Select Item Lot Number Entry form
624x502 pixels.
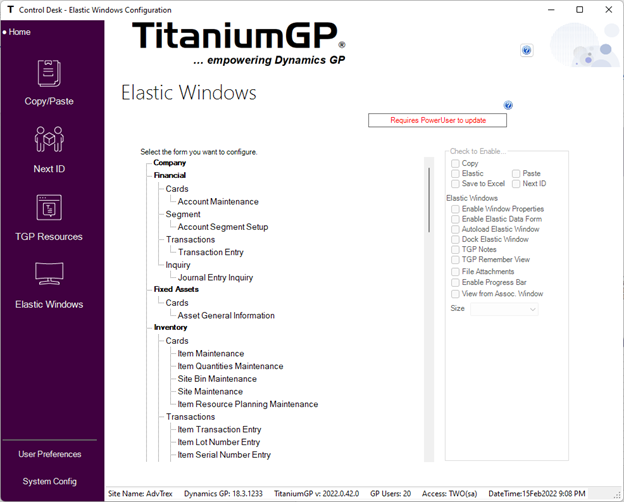click(218, 442)
